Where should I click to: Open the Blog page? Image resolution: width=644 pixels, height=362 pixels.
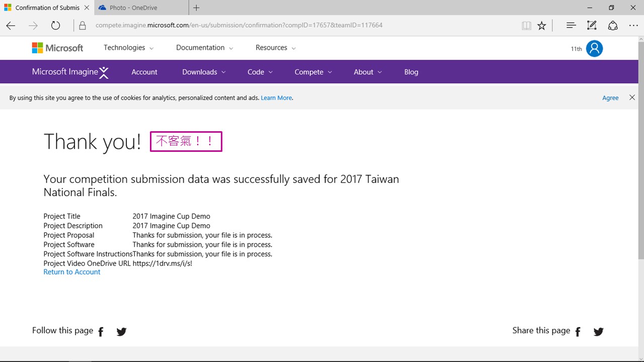411,72
